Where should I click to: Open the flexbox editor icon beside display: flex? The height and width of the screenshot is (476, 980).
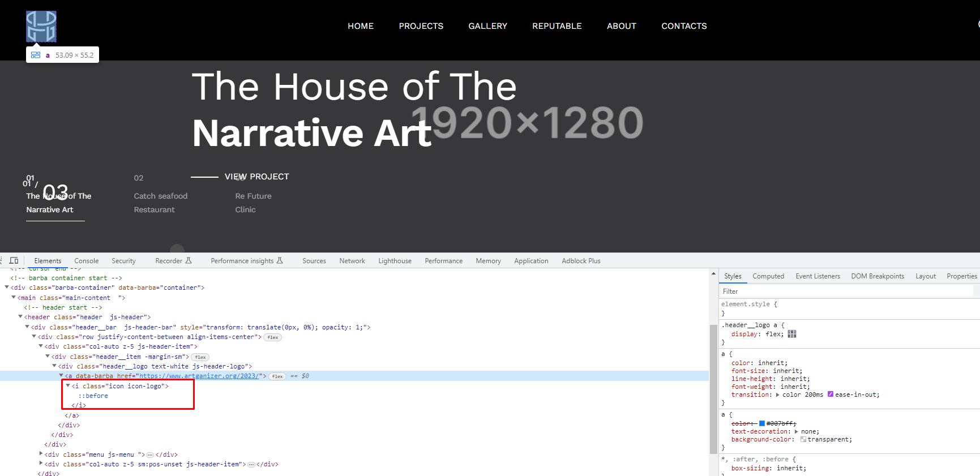pos(792,334)
